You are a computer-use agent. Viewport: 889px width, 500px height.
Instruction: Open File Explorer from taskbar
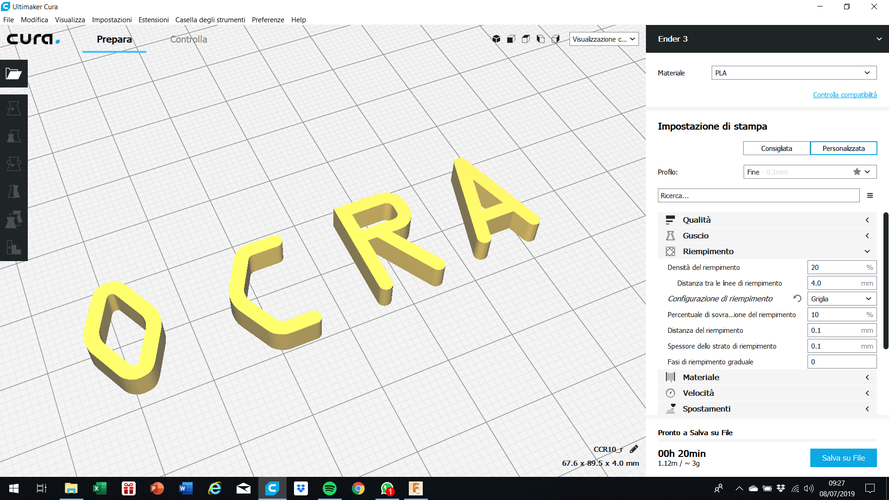[71, 488]
